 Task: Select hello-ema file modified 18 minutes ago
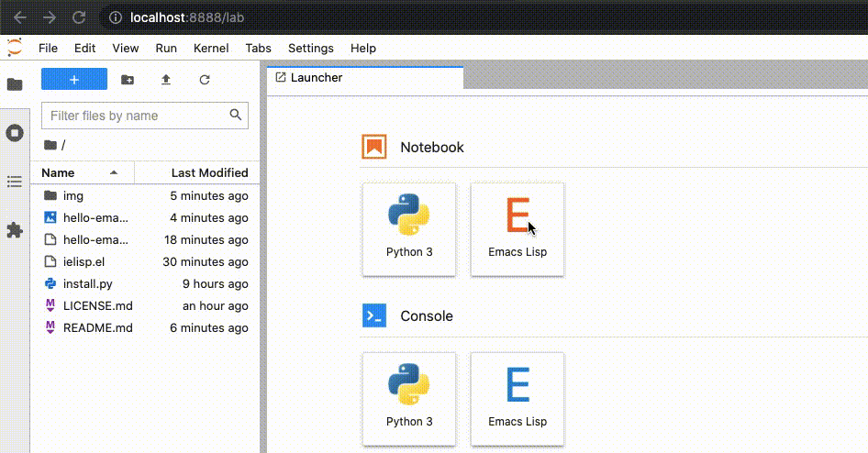pyautogui.click(x=145, y=240)
